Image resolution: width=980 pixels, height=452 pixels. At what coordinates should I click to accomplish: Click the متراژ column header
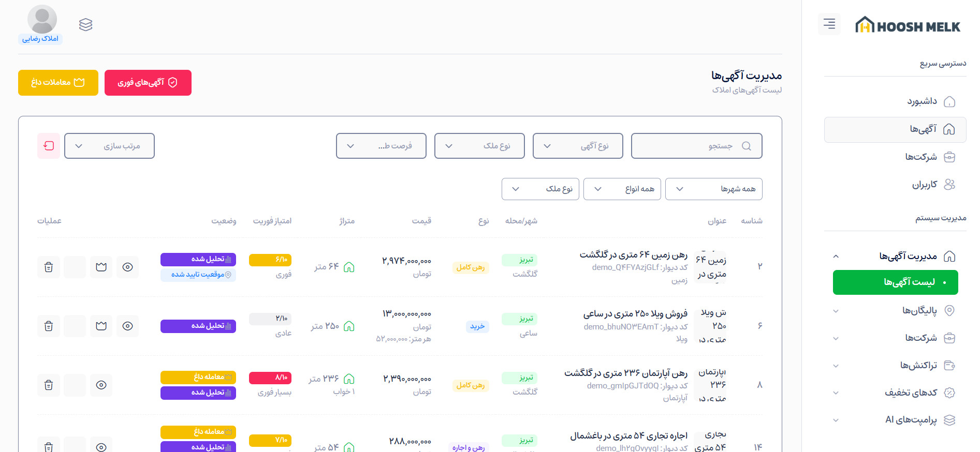click(x=347, y=221)
